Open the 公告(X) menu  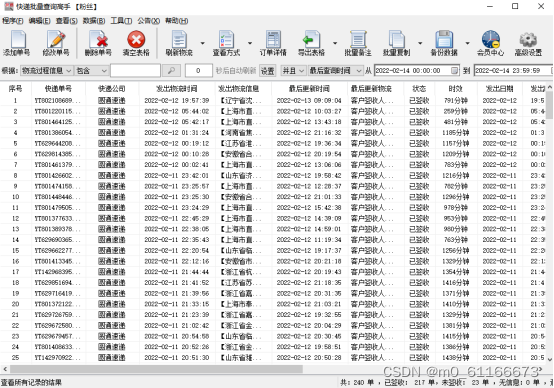(148, 21)
